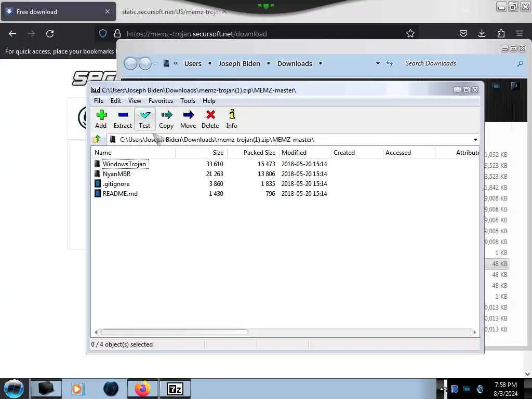The height and width of the screenshot is (399, 532).
Task: Select the .gitignore file
Action: [x=116, y=183]
